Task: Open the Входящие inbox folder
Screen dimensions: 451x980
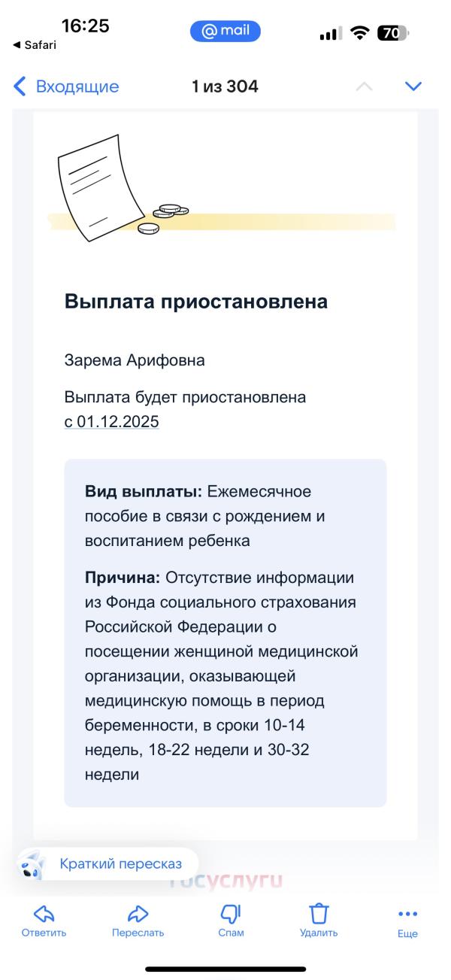Action: 77,86
